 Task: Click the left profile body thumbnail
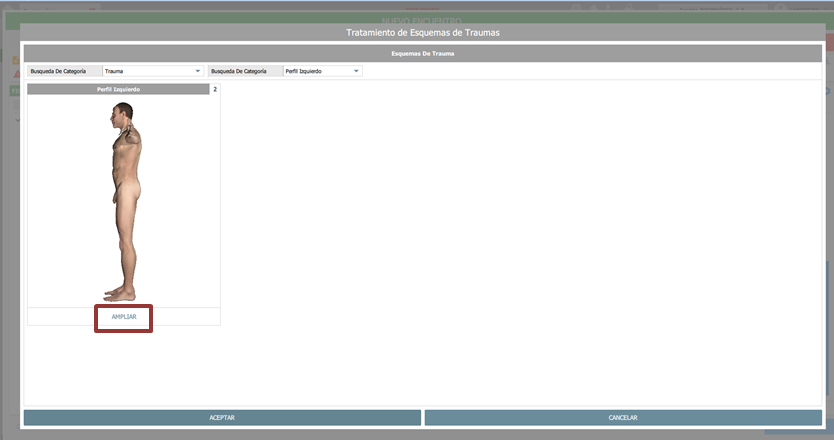(x=124, y=200)
